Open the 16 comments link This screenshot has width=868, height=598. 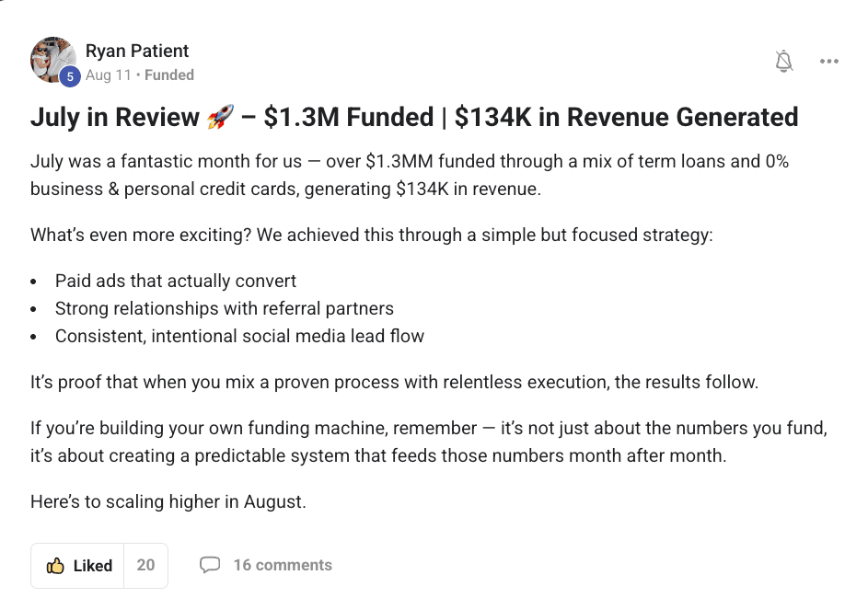coord(282,565)
